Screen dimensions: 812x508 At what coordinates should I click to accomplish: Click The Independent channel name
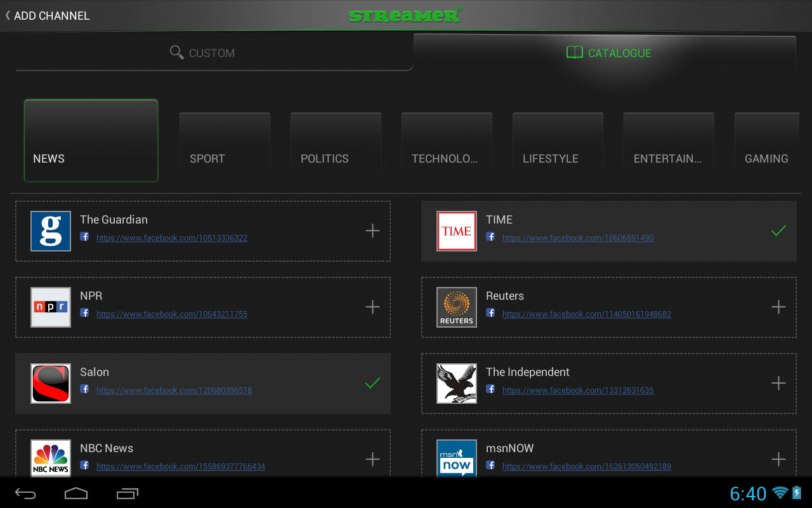coord(528,372)
